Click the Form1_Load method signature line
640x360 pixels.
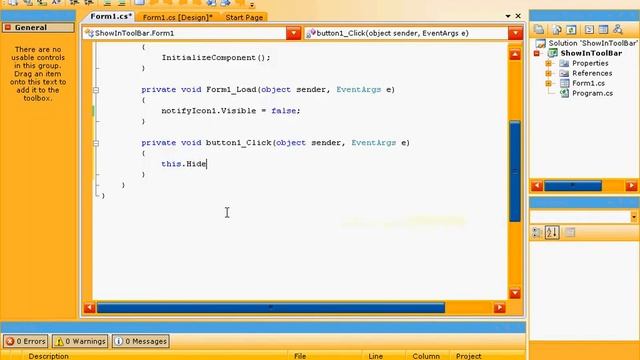(x=268, y=90)
